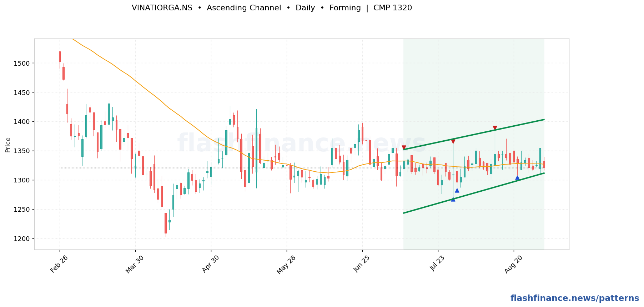Click the Jun 25 date label

click(361, 265)
